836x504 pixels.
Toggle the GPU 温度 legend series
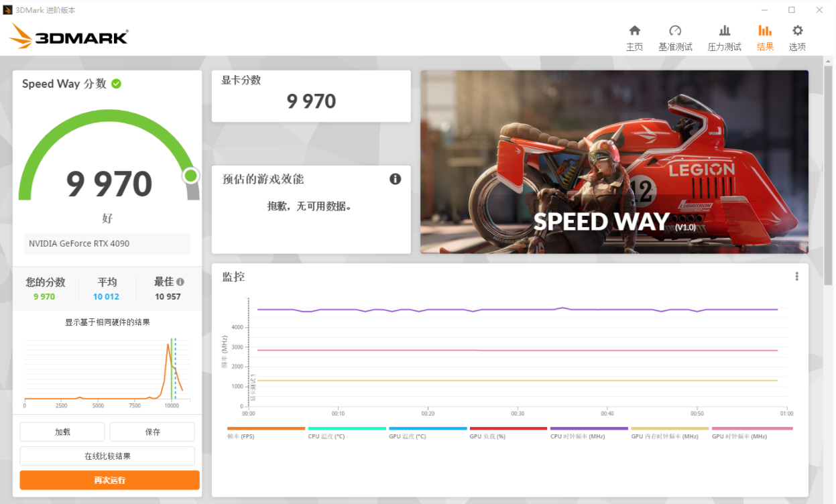click(x=428, y=432)
